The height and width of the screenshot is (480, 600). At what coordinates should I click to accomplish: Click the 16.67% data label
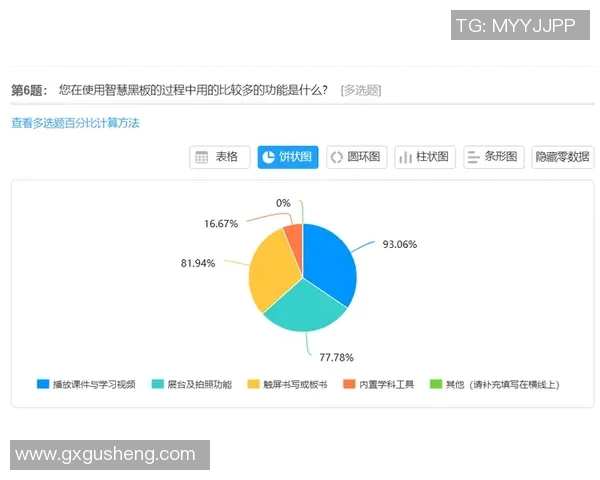point(221,224)
